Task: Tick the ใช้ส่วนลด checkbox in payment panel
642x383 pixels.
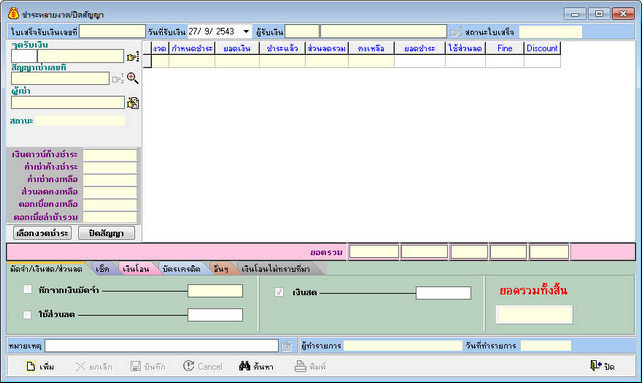Action: coord(27,315)
